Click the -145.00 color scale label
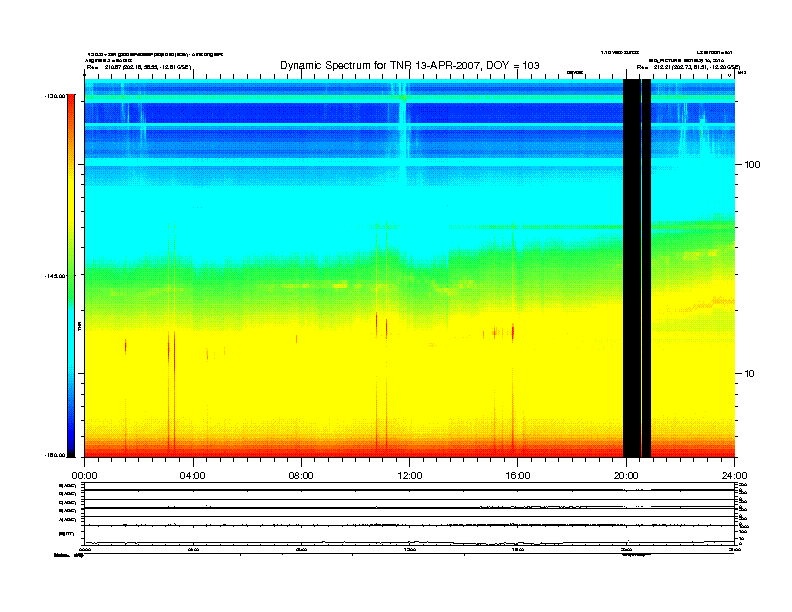Viewport: 792px width, 612px height. click(55, 276)
